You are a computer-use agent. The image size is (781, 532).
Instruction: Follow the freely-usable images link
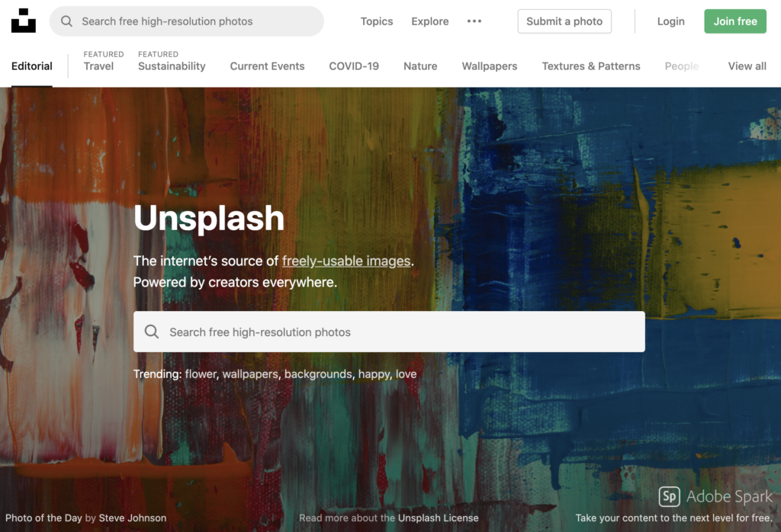[x=346, y=261]
